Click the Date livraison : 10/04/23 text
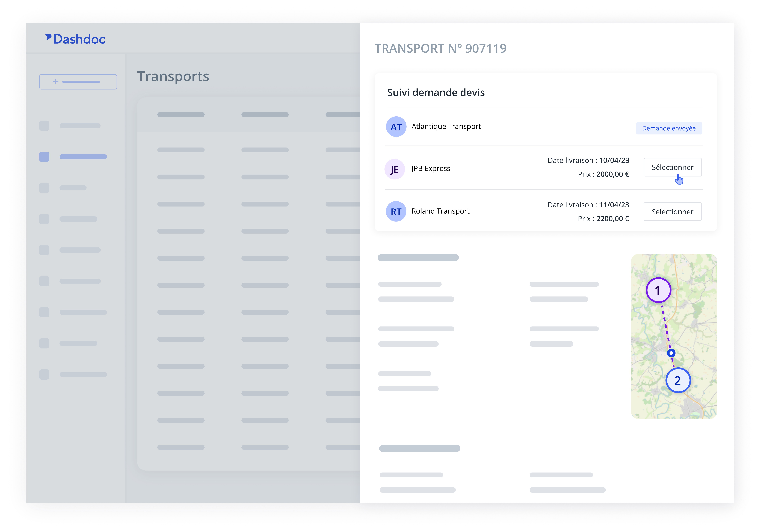This screenshot has width=760, height=532. tap(588, 161)
